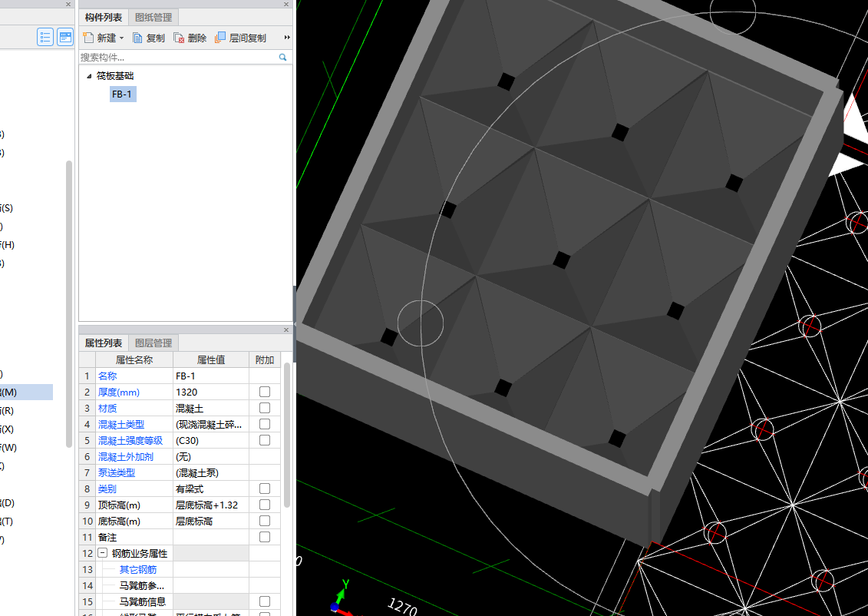Click the 泵送类型 property name
This screenshot has width=868, height=616.
(x=116, y=472)
